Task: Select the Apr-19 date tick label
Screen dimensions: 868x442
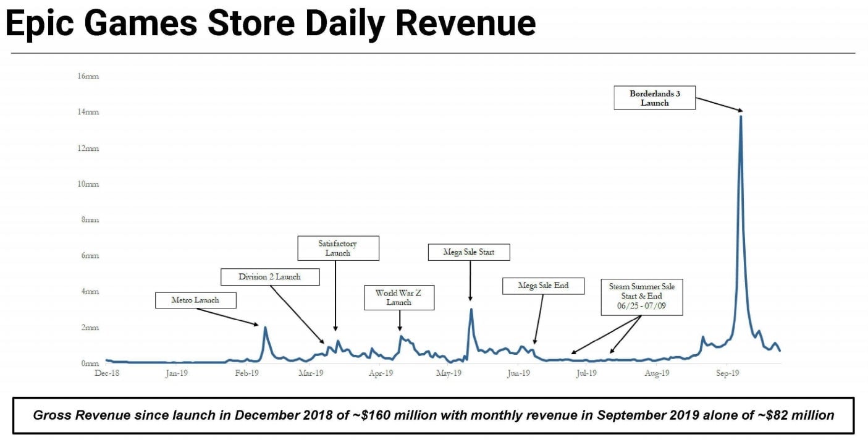Action: 381,373
